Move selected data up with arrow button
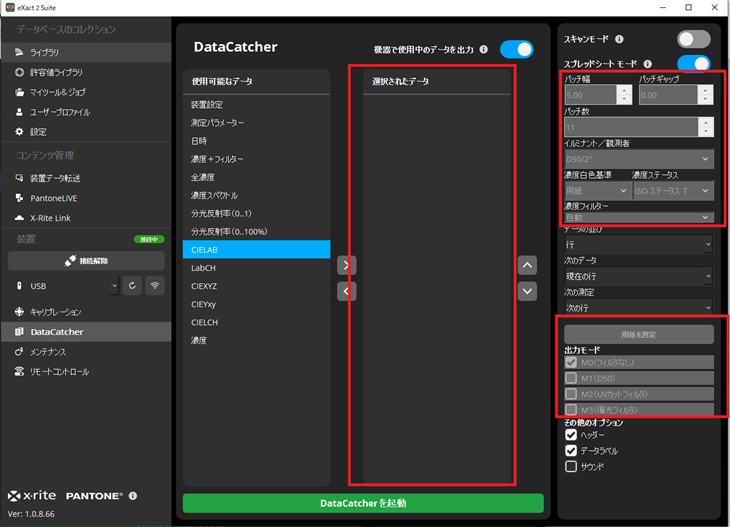The width and height of the screenshot is (730, 527). [x=527, y=265]
